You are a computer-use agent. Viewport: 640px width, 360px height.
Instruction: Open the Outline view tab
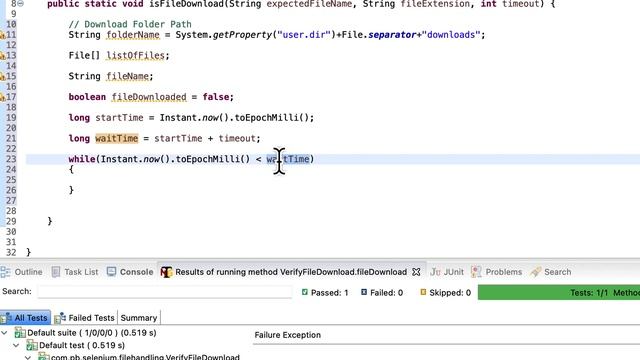pos(22,272)
